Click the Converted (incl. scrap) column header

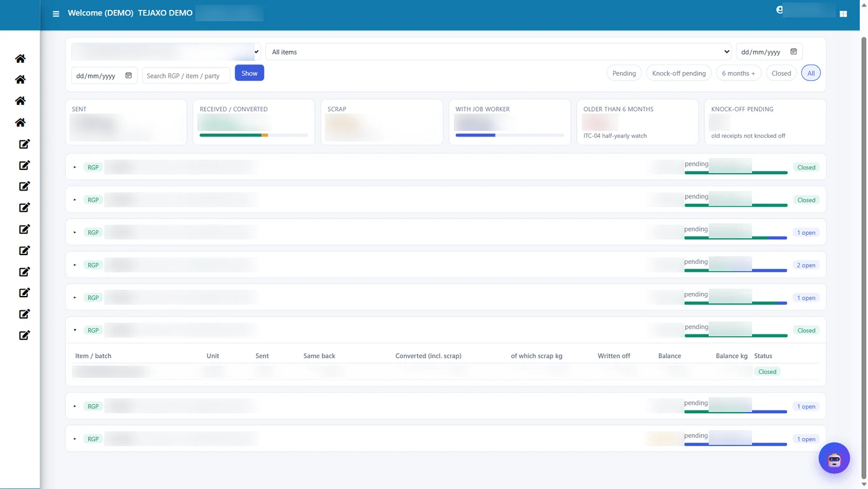coord(428,356)
